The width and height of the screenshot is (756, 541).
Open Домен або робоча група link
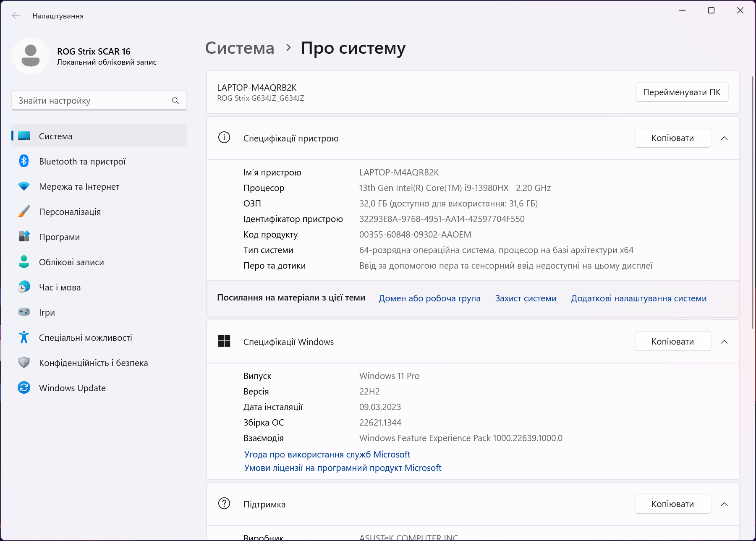[429, 298]
